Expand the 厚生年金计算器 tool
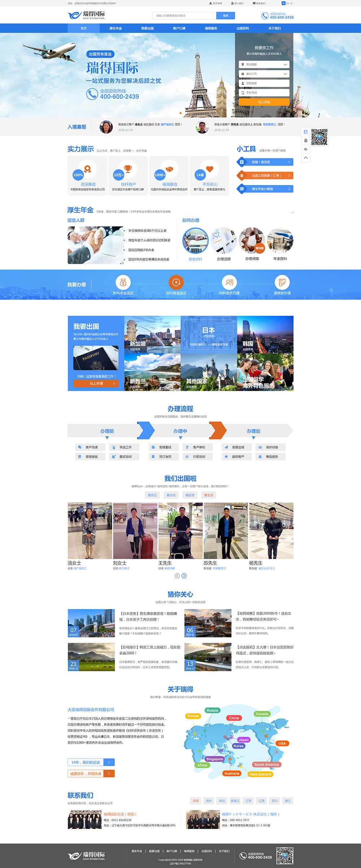The image size is (361, 868). pyautogui.click(x=265, y=189)
